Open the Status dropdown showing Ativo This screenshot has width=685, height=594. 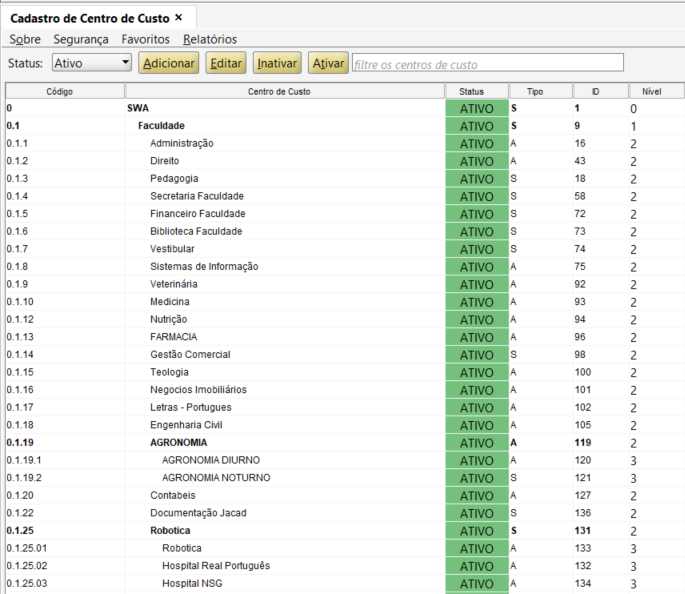point(92,63)
